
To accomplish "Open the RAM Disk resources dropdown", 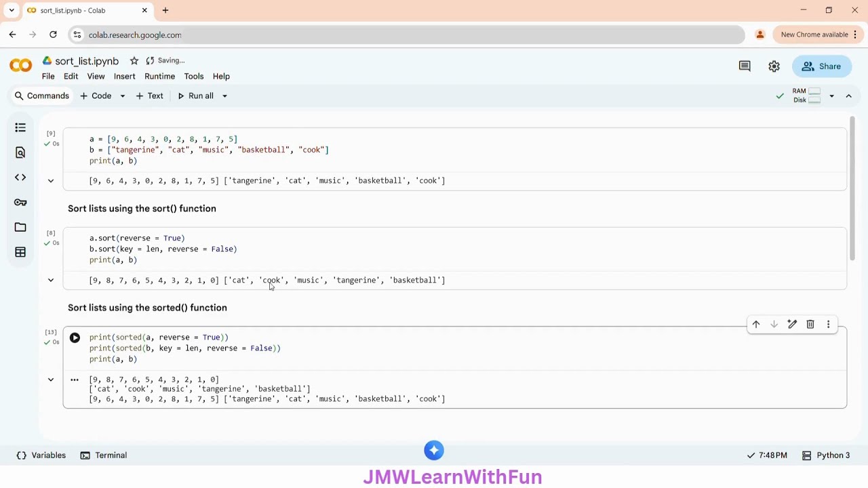I will 831,96.
